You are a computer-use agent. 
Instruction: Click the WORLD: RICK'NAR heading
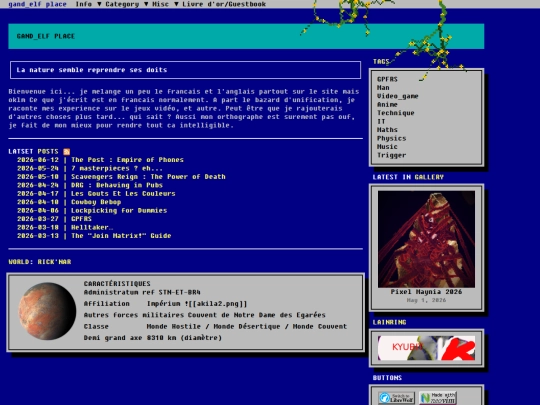click(x=40, y=262)
